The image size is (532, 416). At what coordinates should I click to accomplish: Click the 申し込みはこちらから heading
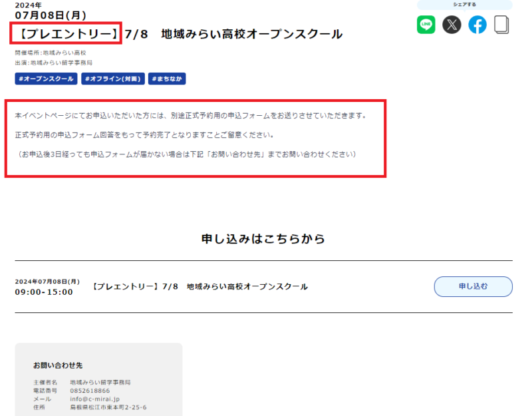[x=263, y=239]
